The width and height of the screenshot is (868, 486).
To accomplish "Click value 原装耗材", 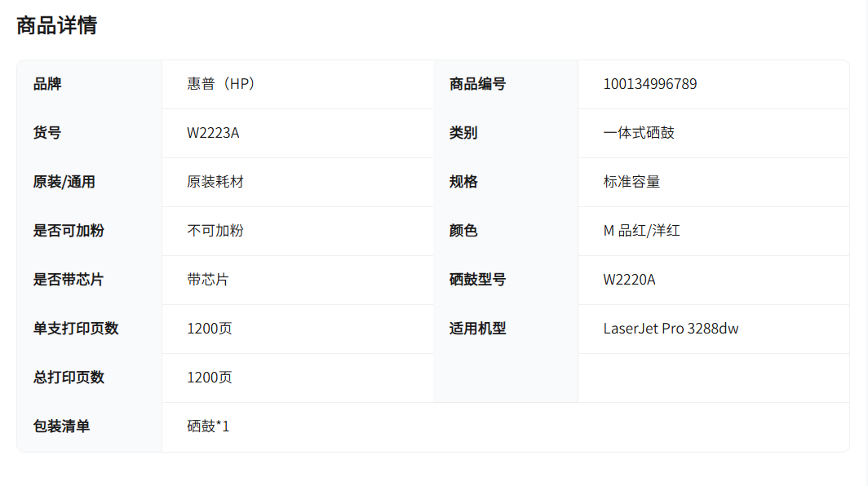I will (x=215, y=182).
